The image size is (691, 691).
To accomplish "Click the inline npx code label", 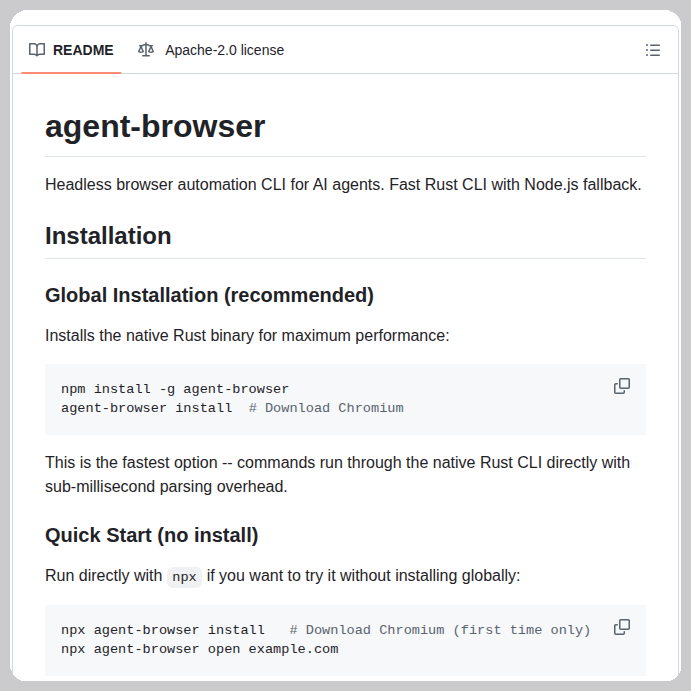I will 184,577.
